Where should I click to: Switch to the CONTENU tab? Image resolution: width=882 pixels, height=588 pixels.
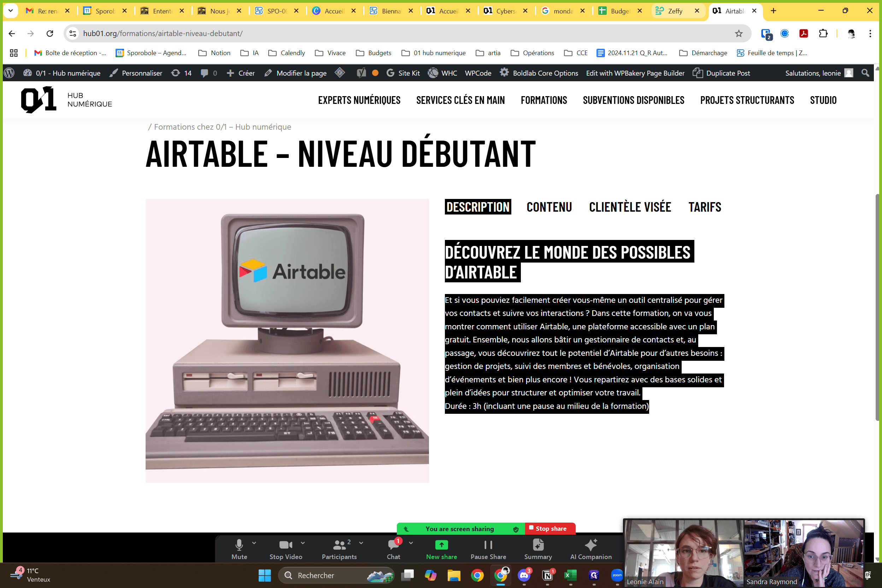point(549,207)
